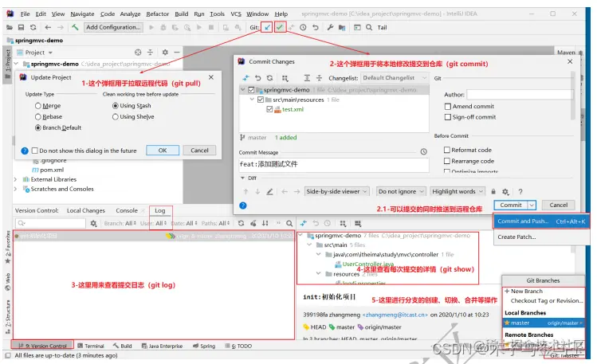
Task: Open the log filter gear icon
Action: coord(93,223)
